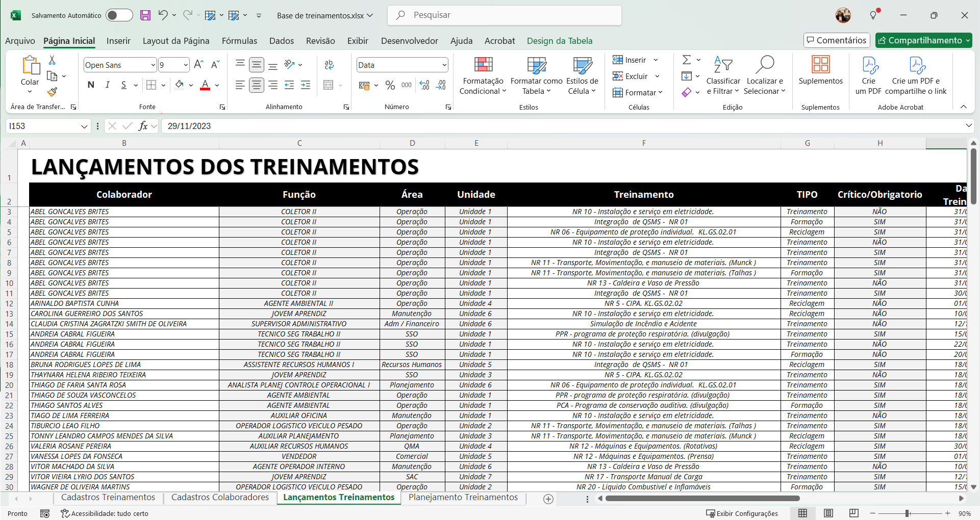Open the Comentários button
The image size is (980, 520).
pos(837,40)
